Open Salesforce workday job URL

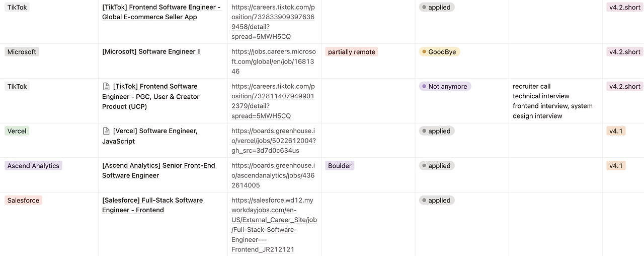click(274, 225)
